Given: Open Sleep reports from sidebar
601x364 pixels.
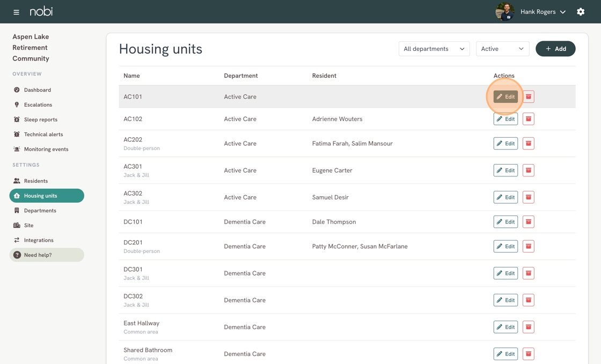Looking at the screenshot, I should pyautogui.click(x=40, y=120).
